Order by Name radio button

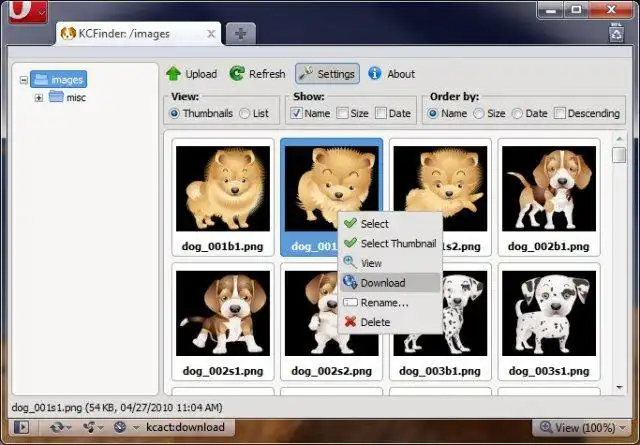(433, 113)
